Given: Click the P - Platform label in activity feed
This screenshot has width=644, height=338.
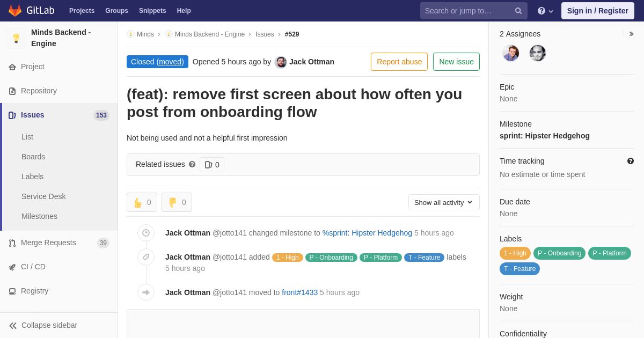Looking at the screenshot, I should click(380, 258).
